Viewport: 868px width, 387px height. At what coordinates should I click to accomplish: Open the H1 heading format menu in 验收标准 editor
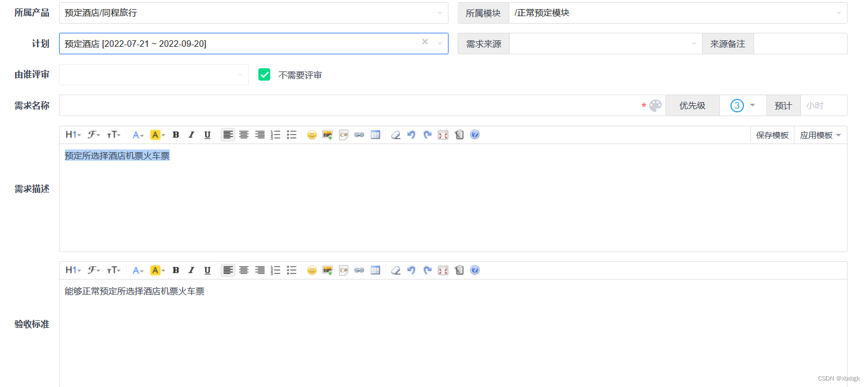pyautogui.click(x=73, y=270)
